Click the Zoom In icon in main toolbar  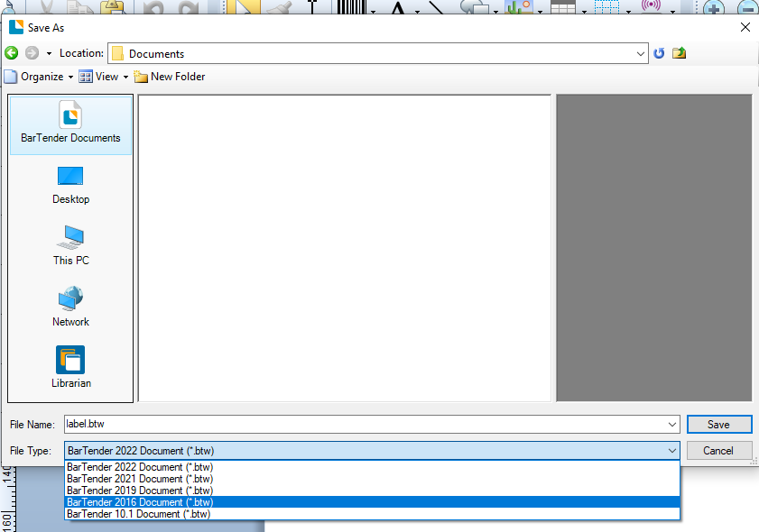coord(714,7)
